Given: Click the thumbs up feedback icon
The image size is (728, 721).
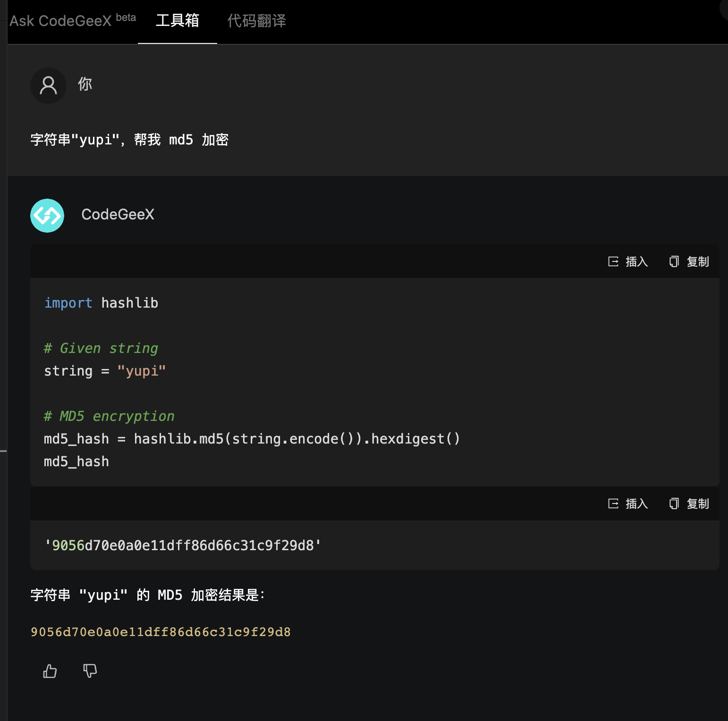Looking at the screenshot, I should click(x=50, y=671).
